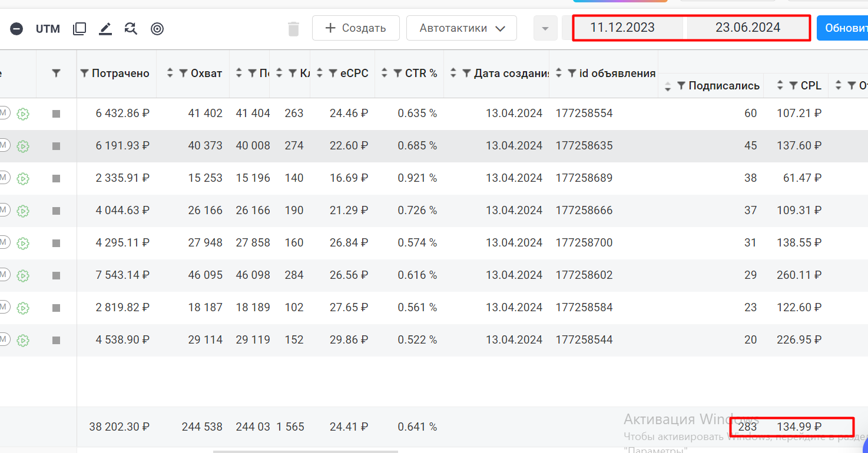868x453 pixels.
Task: Toggle sort arrows of Подписались column
Action: tap(668, 87)
